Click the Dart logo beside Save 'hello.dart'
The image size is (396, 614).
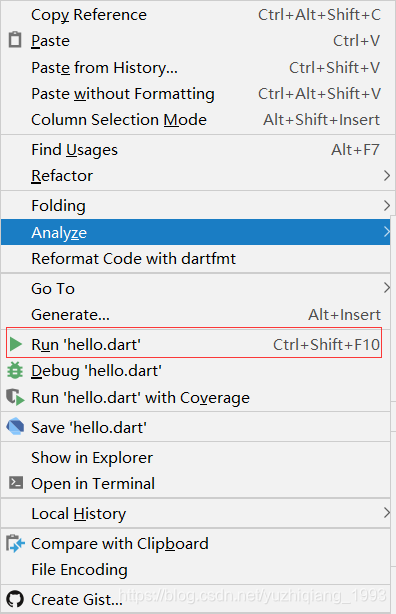(x=15, y=427)
